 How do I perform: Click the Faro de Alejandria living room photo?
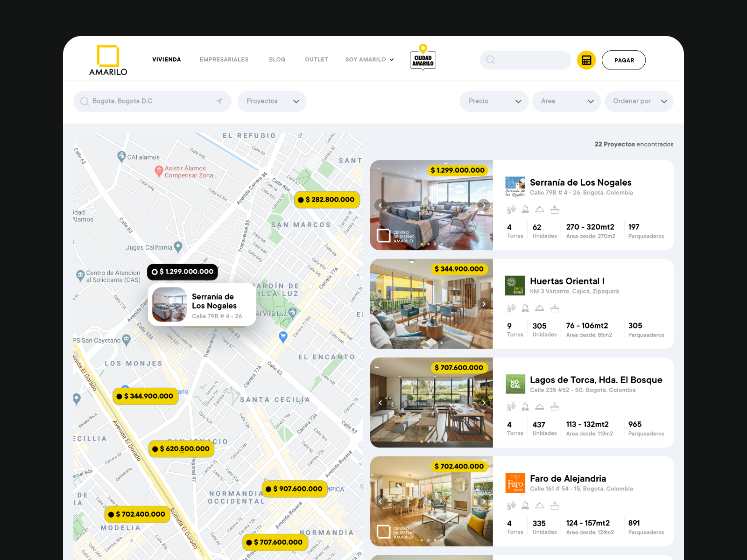coord(431,501)
